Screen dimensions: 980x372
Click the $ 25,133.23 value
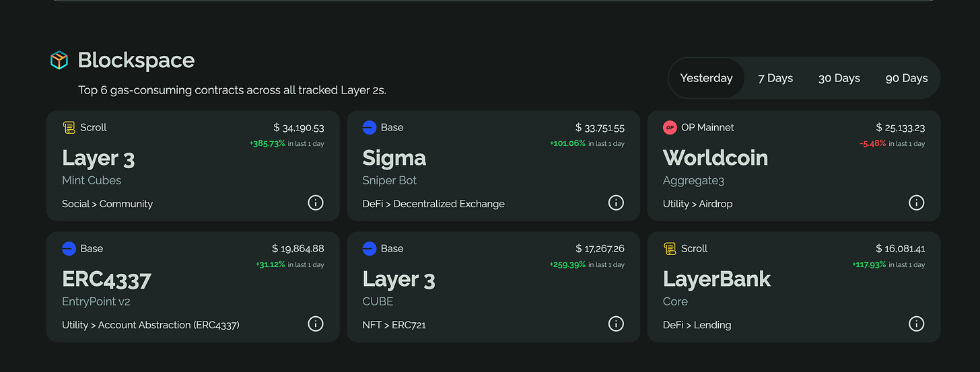901,127
